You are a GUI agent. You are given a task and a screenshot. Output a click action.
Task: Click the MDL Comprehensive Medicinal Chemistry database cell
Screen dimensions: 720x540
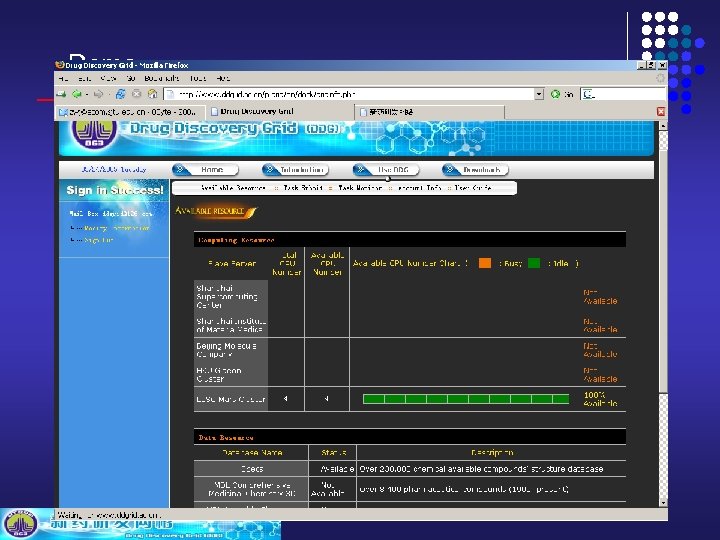(252, 489)
